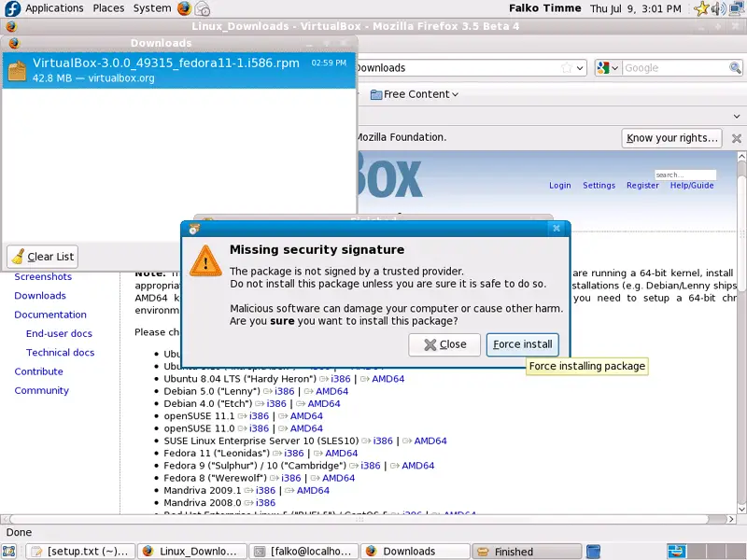Screen dimensions: 747x560
Task: Click AMD64 link for SUSE Linux Enterprise Server 10
Action: coord(430,441)
